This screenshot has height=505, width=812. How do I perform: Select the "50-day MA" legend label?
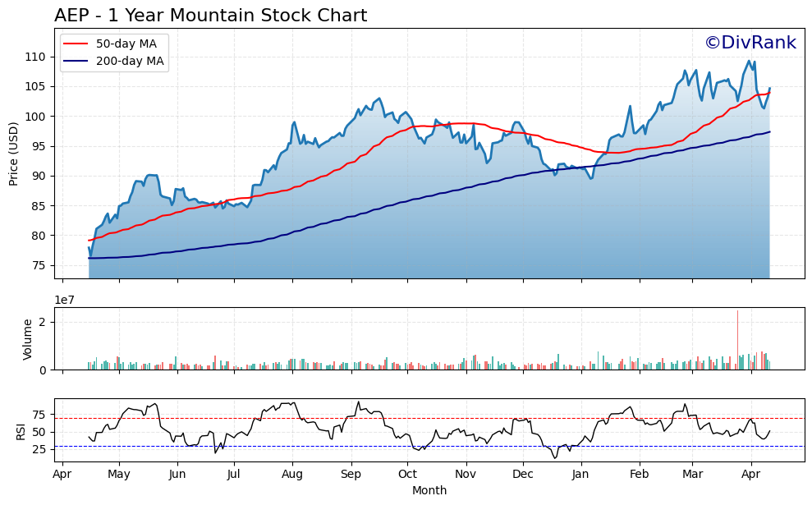pyautogui.click(x=126, y=44)
